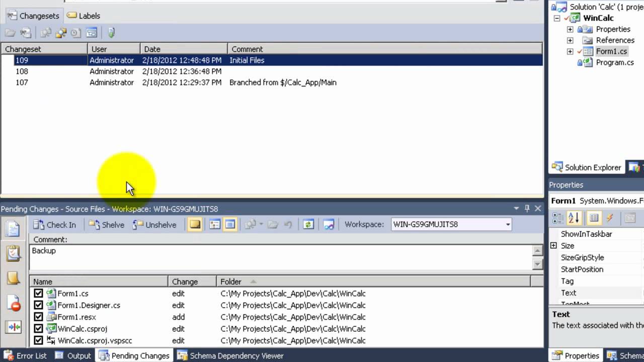Click the yellow comment-toggle icon in Pending Changes toolbar
This screenshot has height=362, width=644.
(x=195, y=225)
